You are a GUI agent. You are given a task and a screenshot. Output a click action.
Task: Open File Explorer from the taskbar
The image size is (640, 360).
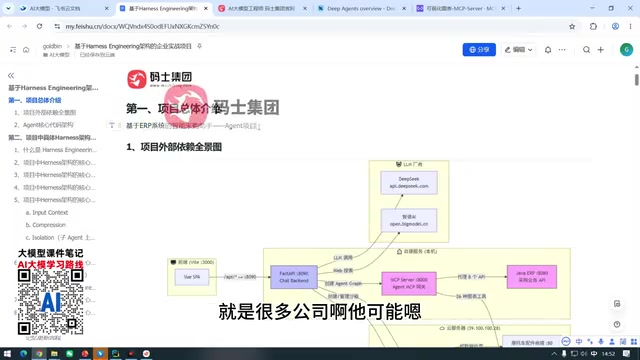54,353
